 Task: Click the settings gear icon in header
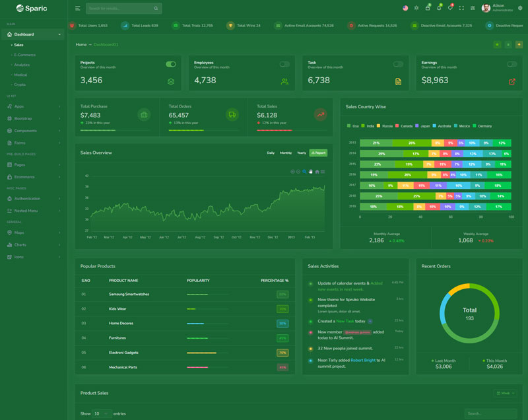click(519, 8)
